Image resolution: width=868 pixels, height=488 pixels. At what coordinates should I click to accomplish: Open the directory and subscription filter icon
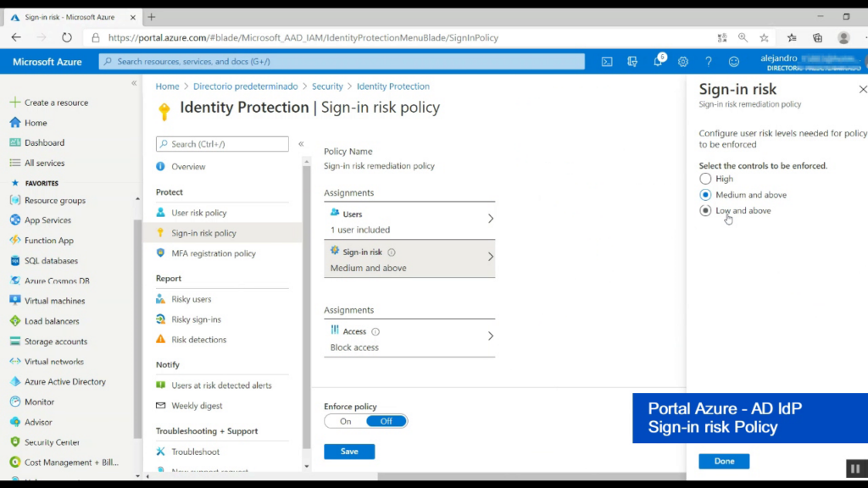coord(632,62)
